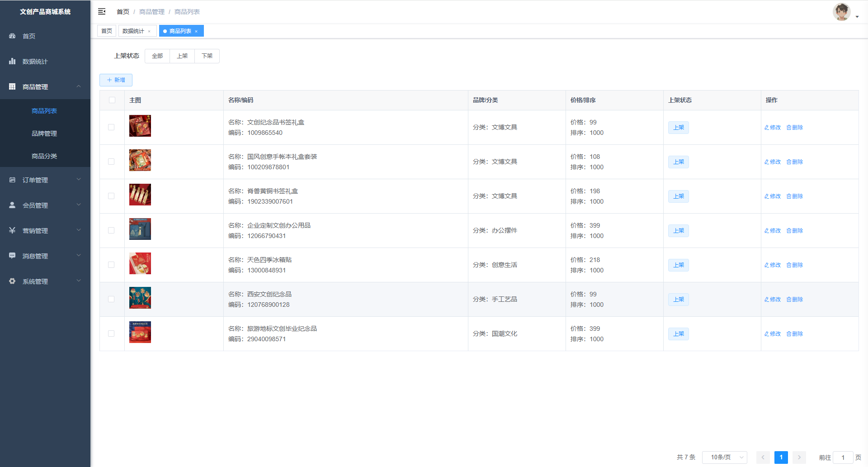Click the 新增 add product button
The width and height of the screenshot is (868, 467).
point(116,80)
